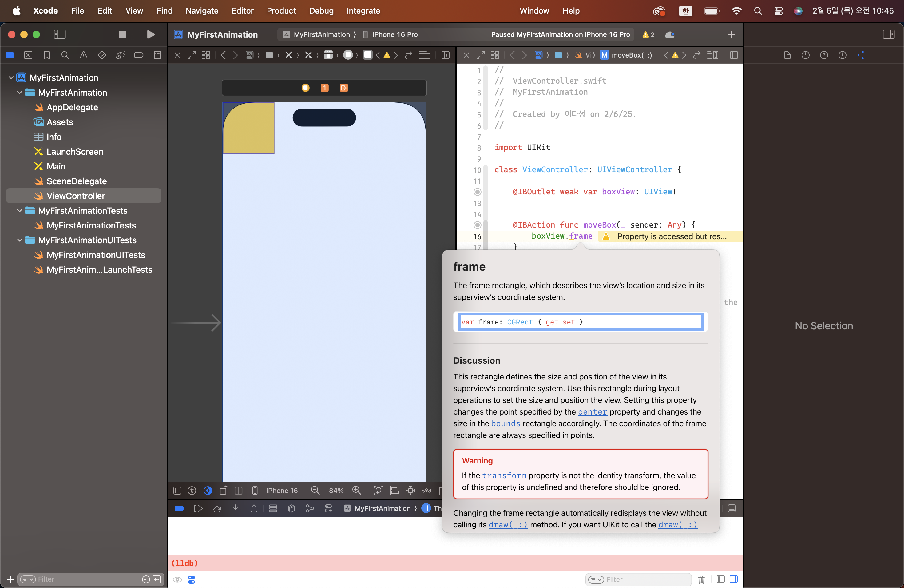Click the Debug Memory Graph icon

[310, 509]
